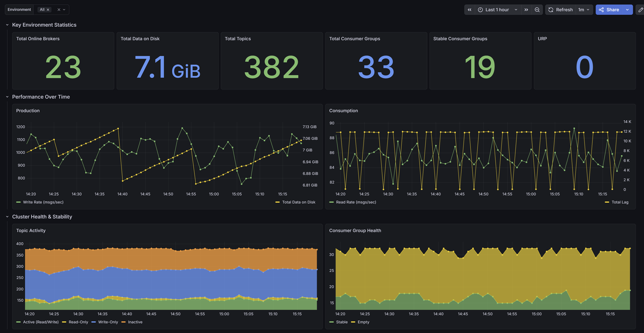
Task: Open the Last 1 hour time picker
Action: pyautogui.click(x=497, y=9)
